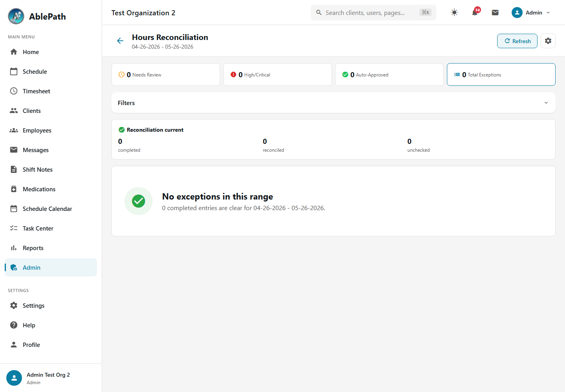Select the Total Exceptions card
The image size is (565, 392).
coord(501,74)
